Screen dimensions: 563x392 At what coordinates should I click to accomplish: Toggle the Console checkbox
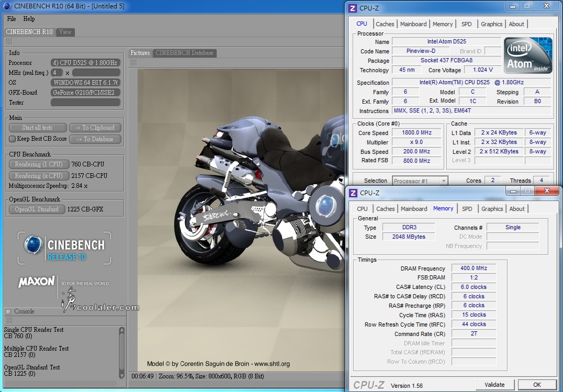pos(8,311)
